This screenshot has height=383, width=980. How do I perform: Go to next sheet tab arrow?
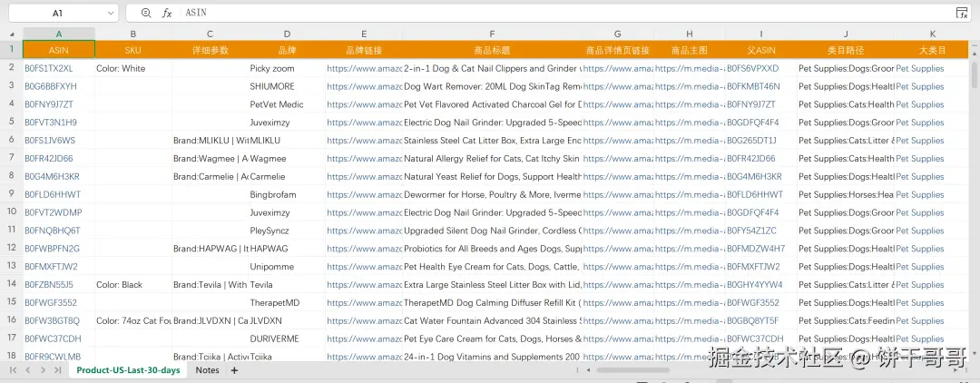pos(43,370)
